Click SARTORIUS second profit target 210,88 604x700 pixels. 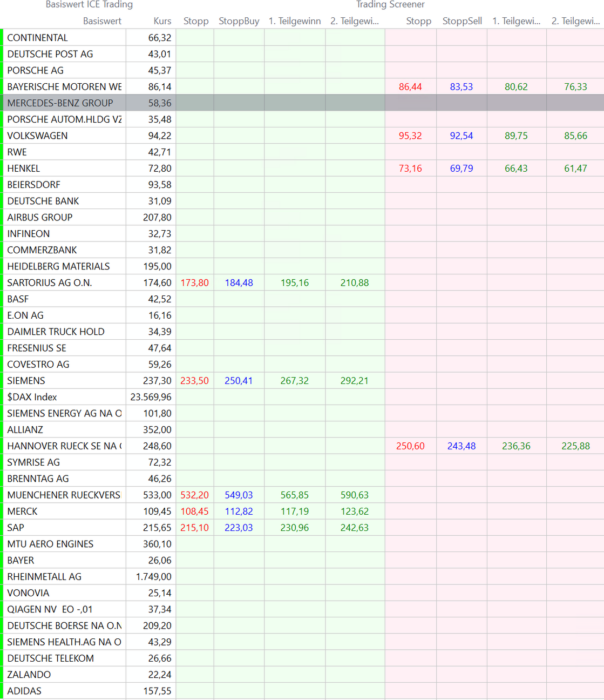[x=355, y=282]
